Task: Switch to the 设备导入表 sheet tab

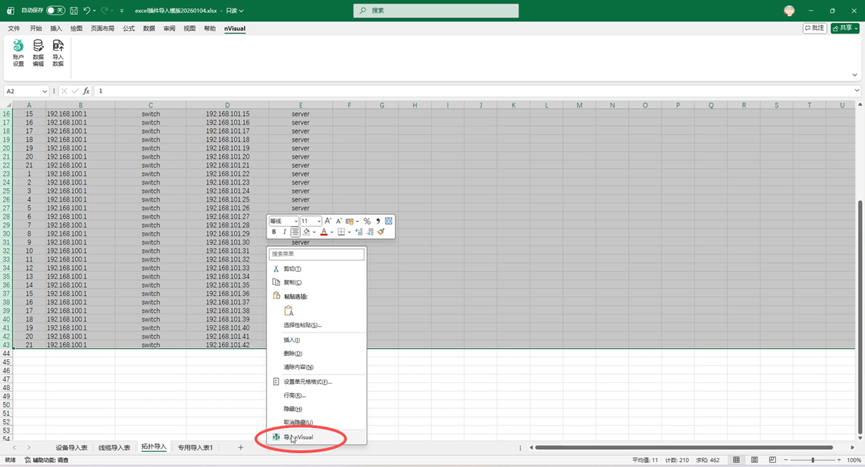Action: point(71,447)
